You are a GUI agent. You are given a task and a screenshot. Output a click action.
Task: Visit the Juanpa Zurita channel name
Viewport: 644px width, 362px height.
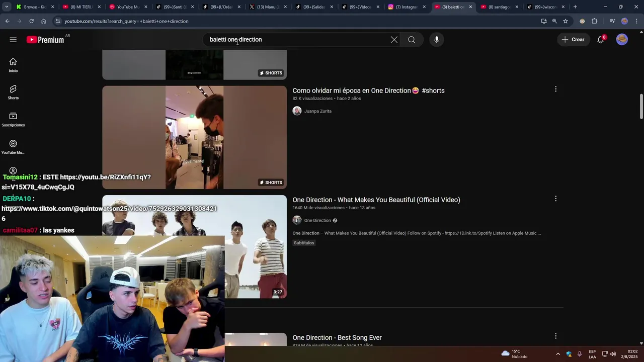(x=317, y=111)
